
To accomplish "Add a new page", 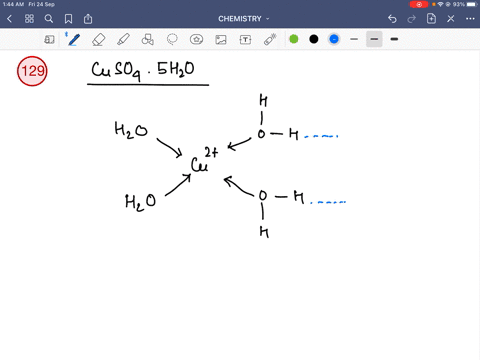I will [x=431, y=19].
